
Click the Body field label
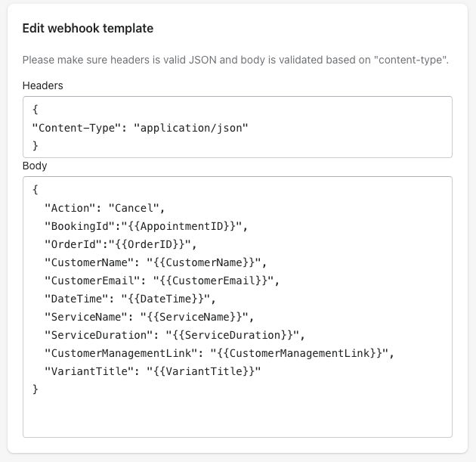[35, 166]
